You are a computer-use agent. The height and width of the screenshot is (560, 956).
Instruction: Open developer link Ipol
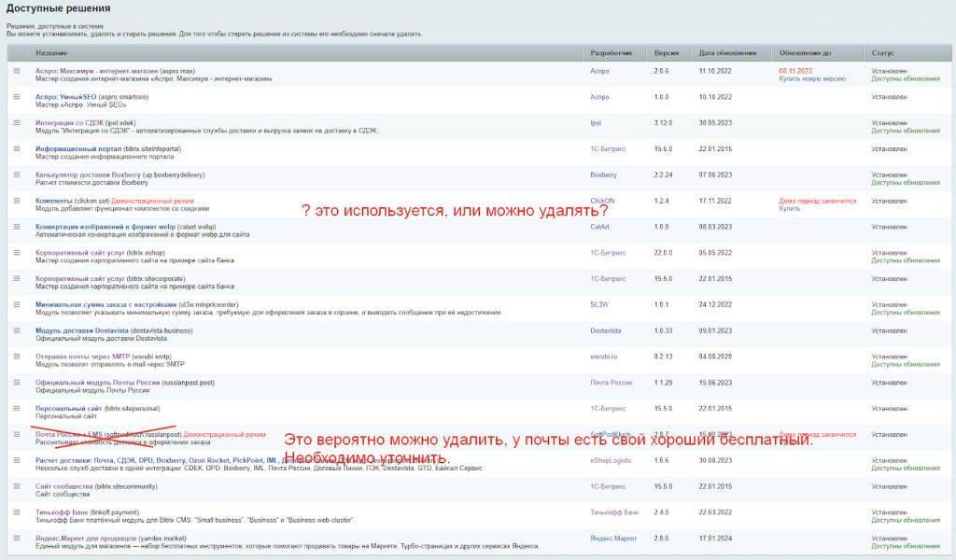(x=595, y=122)
